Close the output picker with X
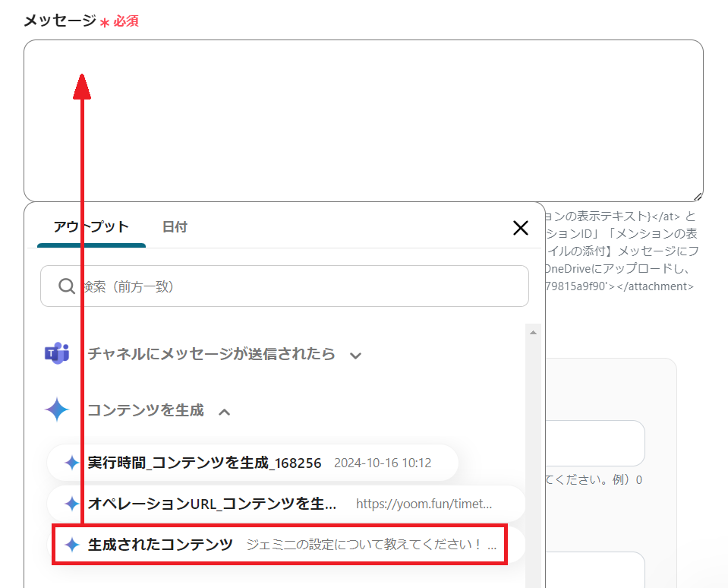 521,228
